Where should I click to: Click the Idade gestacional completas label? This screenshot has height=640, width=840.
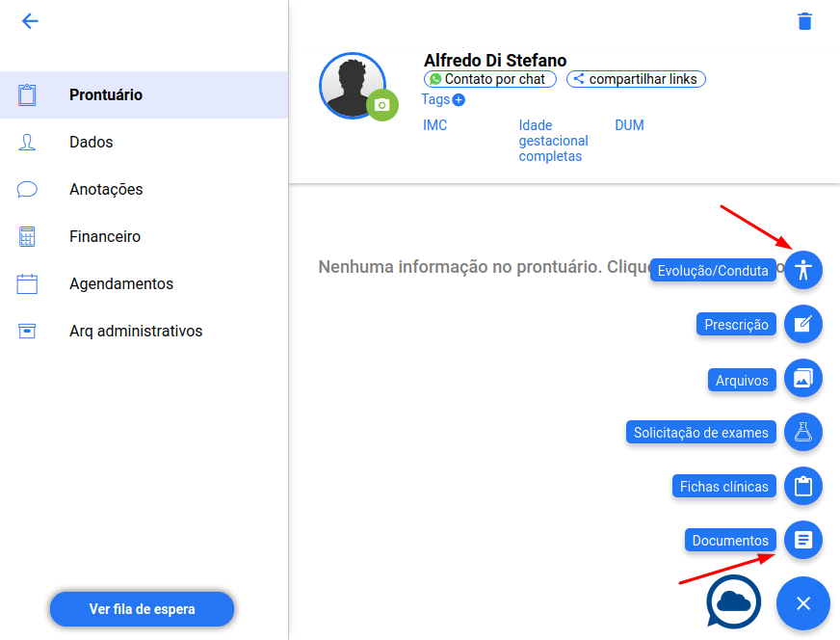point(553,141)
